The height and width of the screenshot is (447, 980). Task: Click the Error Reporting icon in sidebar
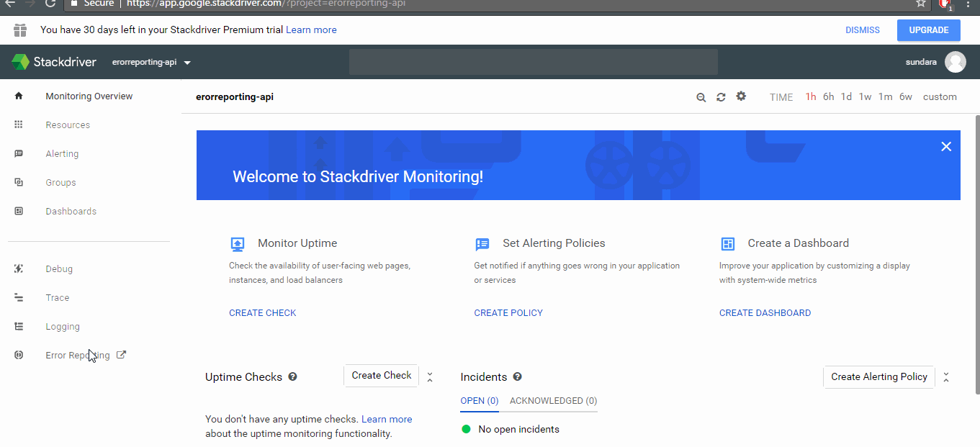click(x=19, y=355)
